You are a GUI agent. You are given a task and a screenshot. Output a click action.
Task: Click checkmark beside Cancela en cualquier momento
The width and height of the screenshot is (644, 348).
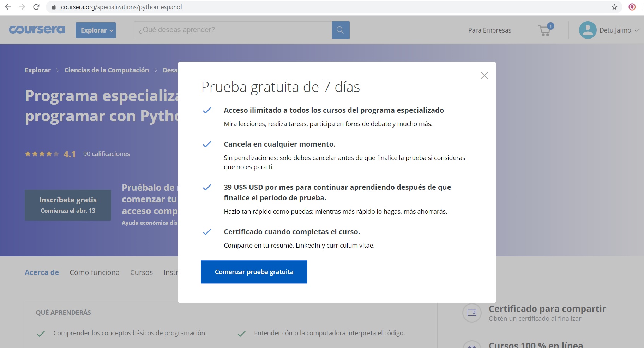(207, 144)
